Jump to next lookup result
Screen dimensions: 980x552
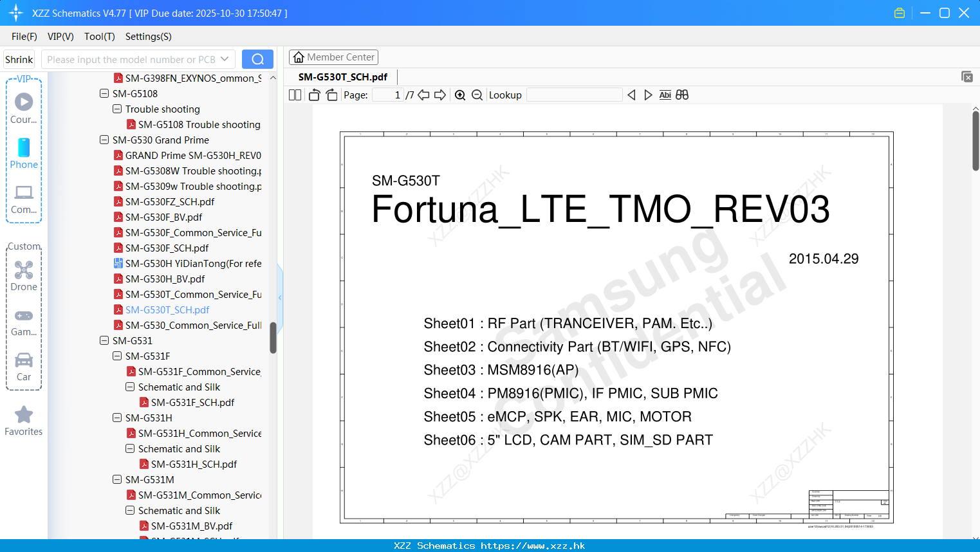coord(648,95)
